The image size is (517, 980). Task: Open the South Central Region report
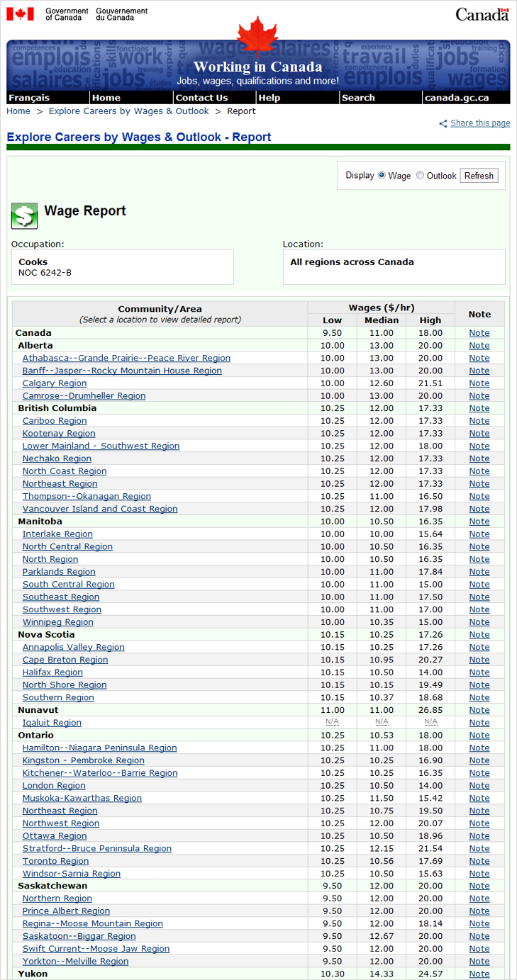[68, 585]
